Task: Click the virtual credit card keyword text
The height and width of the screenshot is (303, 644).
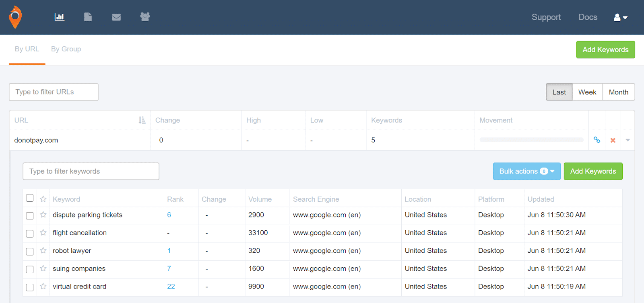Action: coord(80,287)
